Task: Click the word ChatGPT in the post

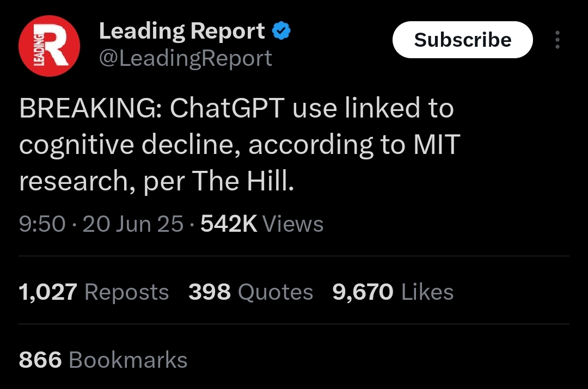Action: [227, 108]
